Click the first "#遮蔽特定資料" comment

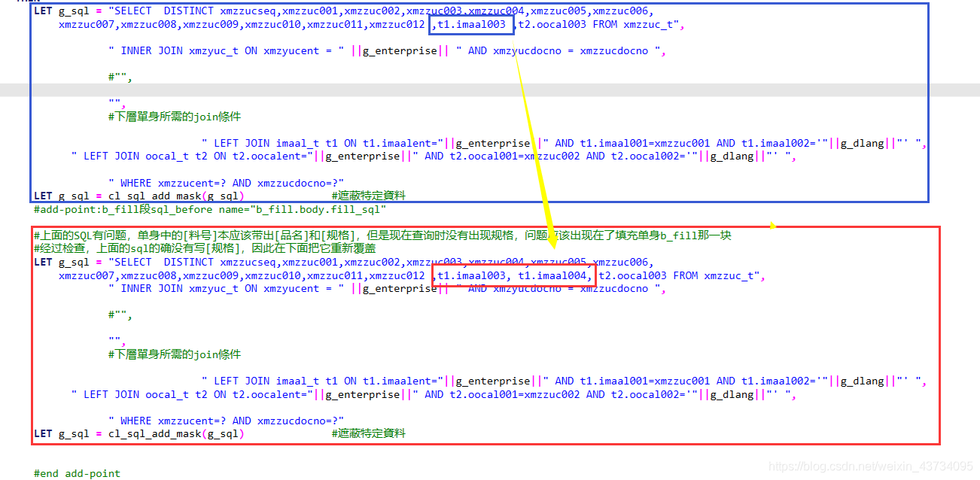[x=368, y=196]
